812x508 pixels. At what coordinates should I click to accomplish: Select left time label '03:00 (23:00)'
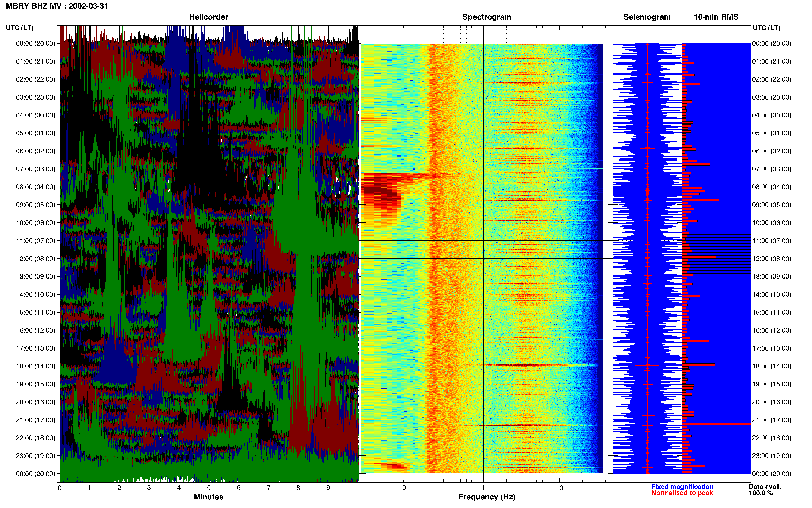click(x=36, y=97)
